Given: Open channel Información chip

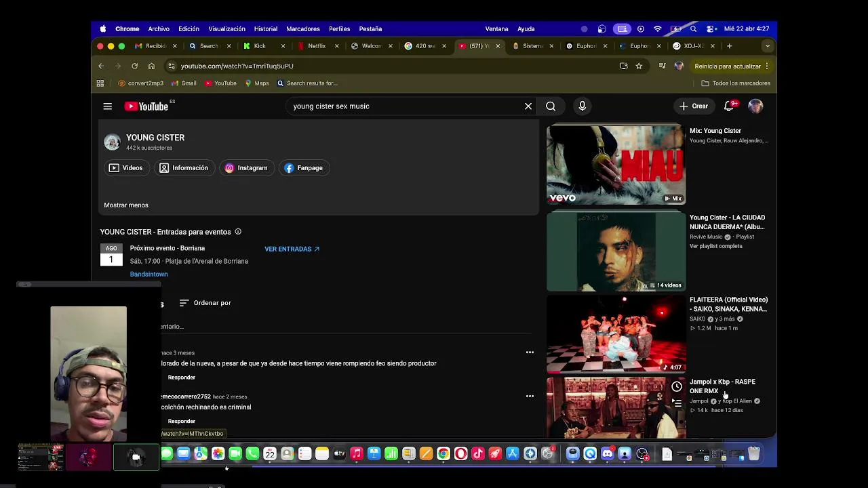Looking at the screenshot, I should 184,168.
